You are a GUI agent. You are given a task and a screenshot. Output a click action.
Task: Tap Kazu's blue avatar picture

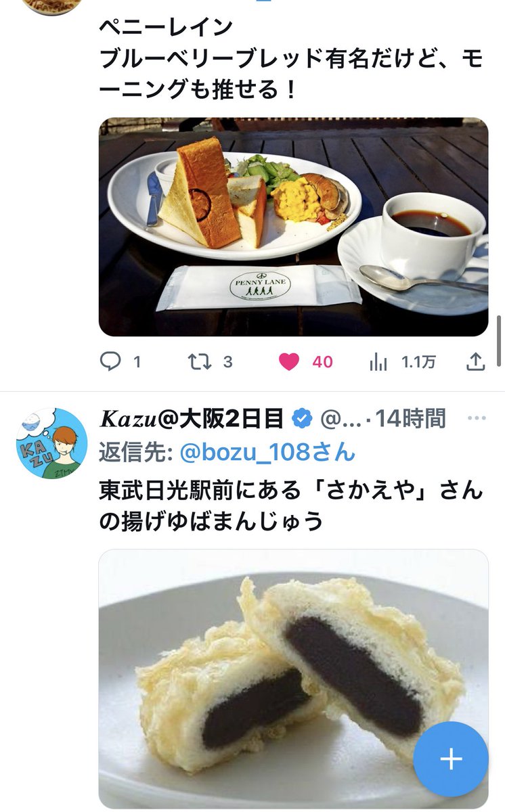[52, 443]
